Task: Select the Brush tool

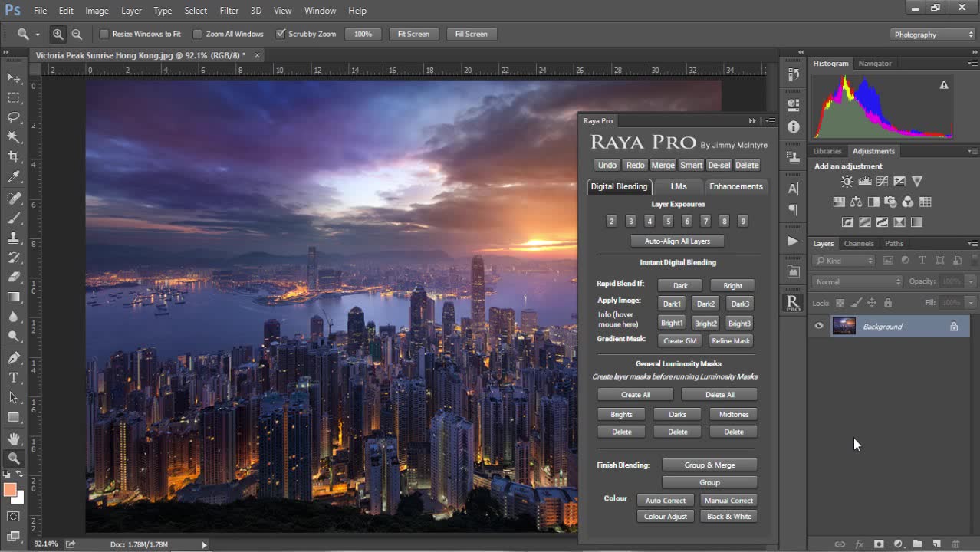Action: pyautogui.click(x=14, y=219)
